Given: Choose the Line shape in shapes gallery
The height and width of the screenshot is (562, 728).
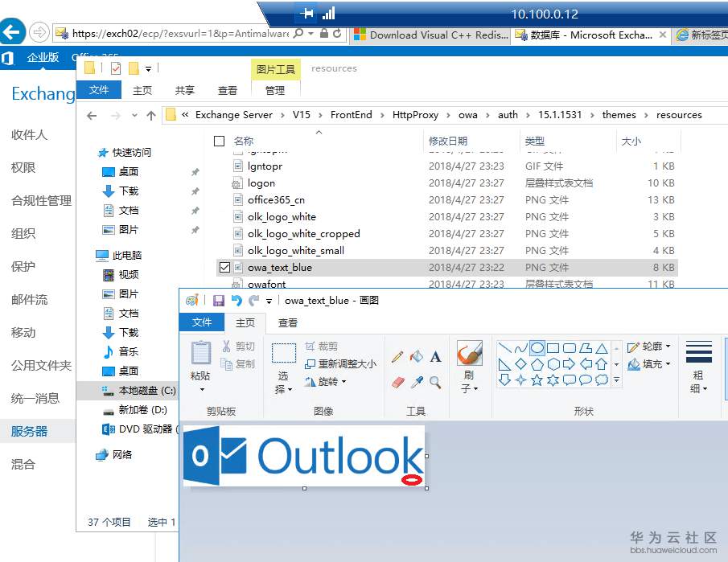Looking at the screenshot, I should click(x=504, y=348).
